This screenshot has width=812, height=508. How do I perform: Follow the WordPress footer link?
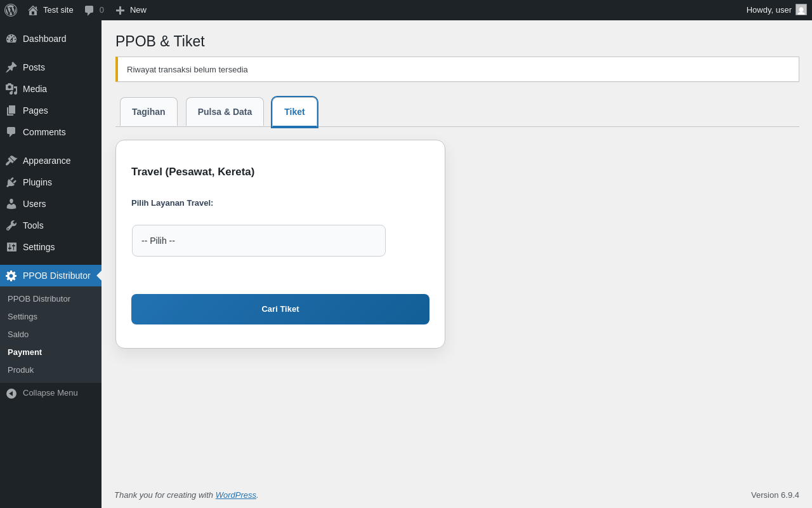pyautogui.click(x=236, y=495)
